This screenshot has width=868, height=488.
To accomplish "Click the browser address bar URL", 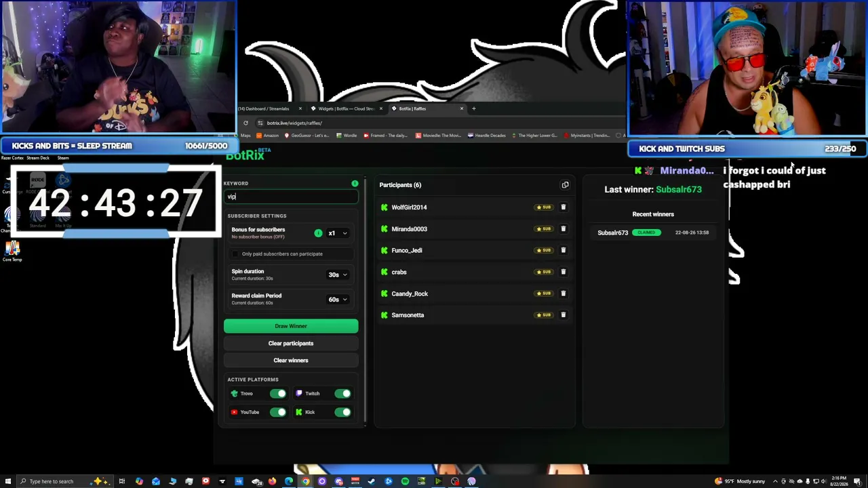I will tap(294, 123).
